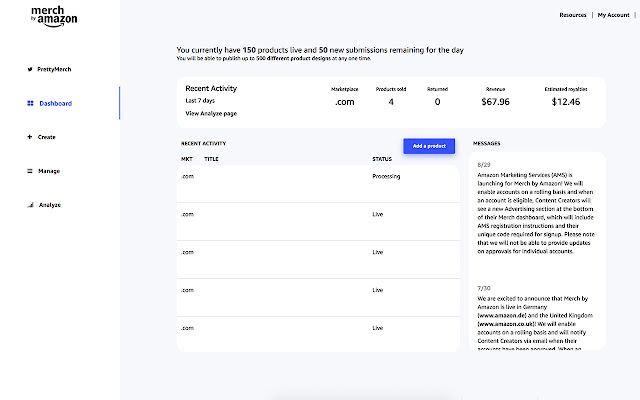
Task: Go to Dashboard in the sidebar
Action: [x=56, y=103]
